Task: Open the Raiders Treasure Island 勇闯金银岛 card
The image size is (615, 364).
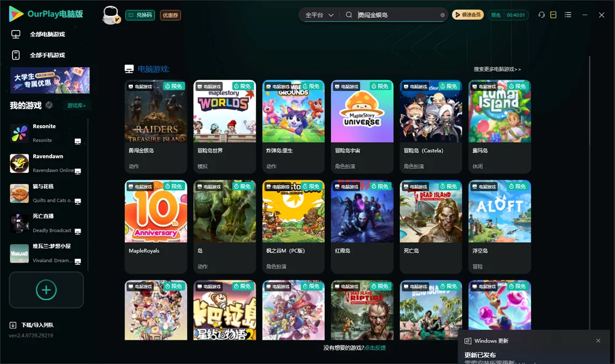Action: pyautogui.click(x=156, y=127)
